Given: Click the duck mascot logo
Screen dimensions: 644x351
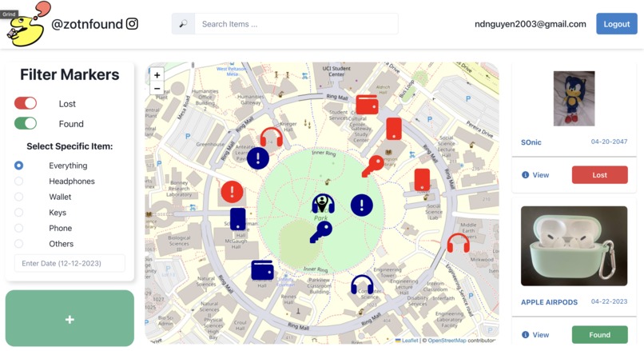Looking at the screenshot, I should pos(27,24).
